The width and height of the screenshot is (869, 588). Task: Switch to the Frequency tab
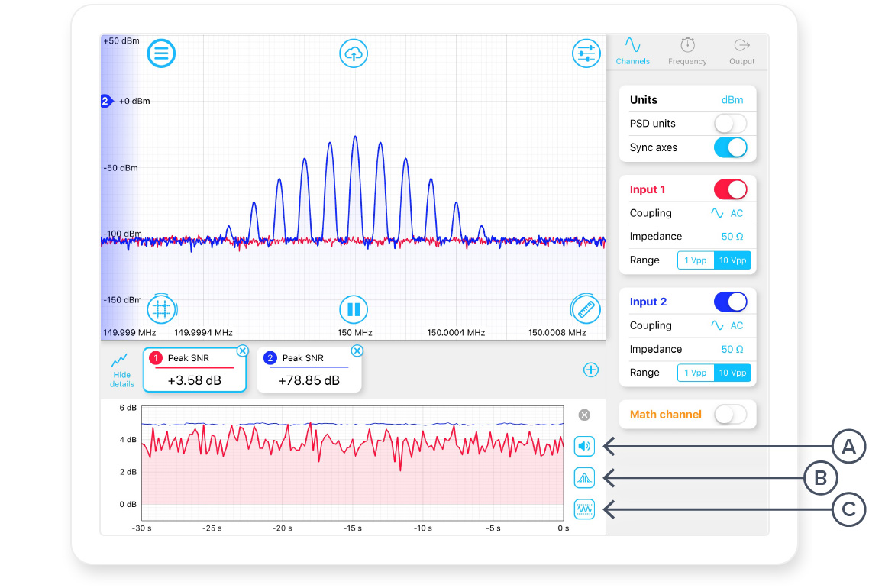(x=687, y=51)
